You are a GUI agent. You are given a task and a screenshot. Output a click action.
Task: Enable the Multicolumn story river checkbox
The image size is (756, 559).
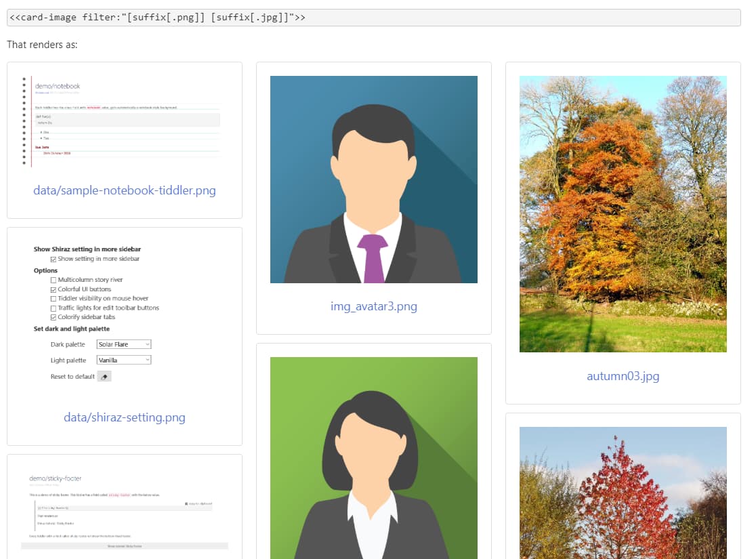pos(54,280)
